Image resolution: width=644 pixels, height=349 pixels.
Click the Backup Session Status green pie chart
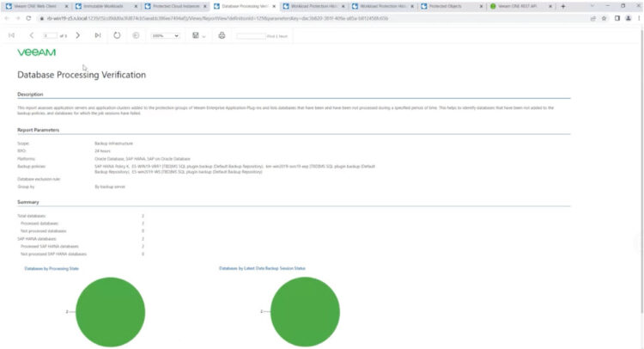(305, 312)
